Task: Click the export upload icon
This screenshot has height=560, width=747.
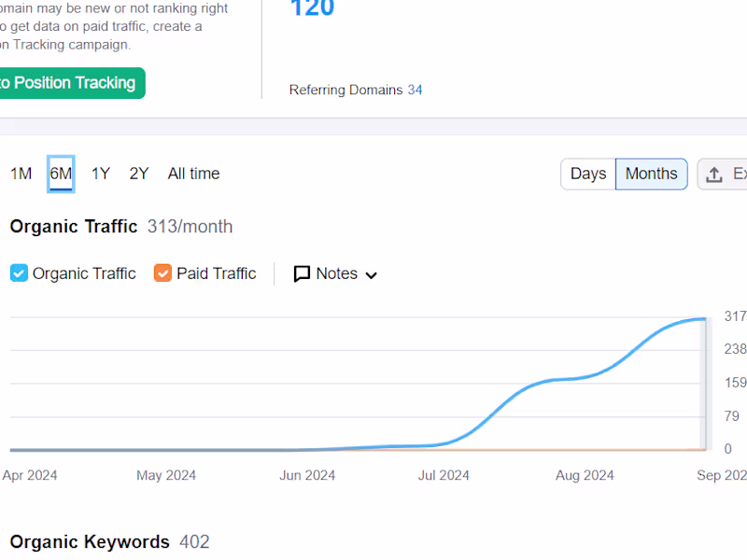Action: [714, 175]
